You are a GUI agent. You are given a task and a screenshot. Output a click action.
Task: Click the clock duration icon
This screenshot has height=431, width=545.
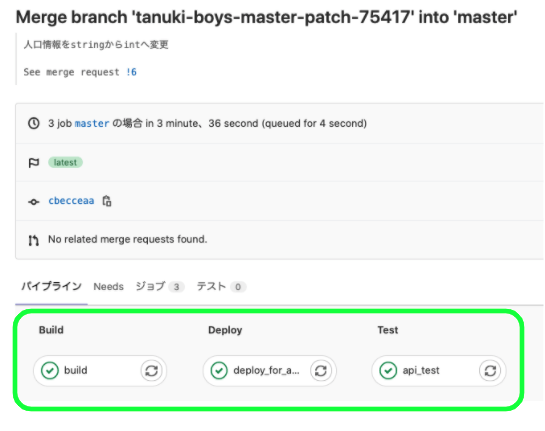click(x=34, y=123)
